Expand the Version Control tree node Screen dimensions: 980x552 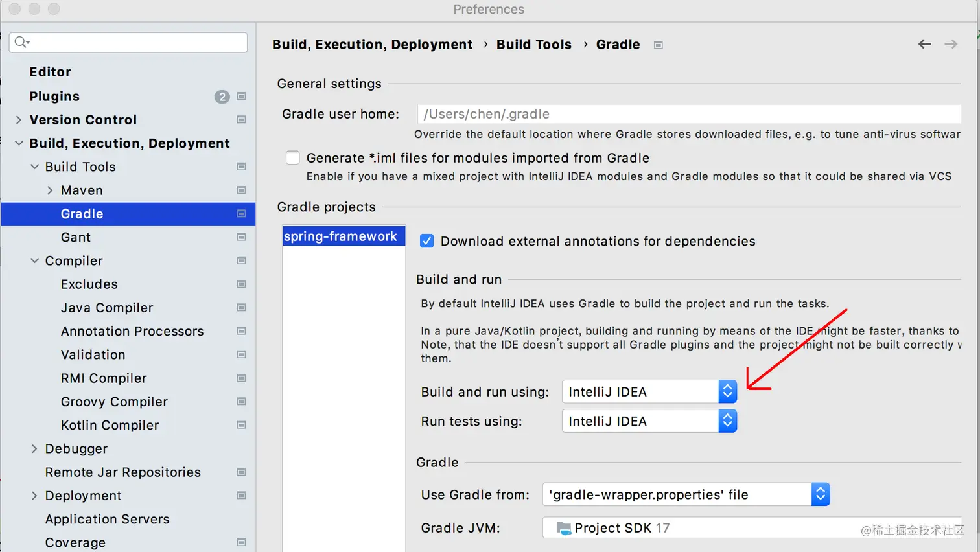click(19, 120)
